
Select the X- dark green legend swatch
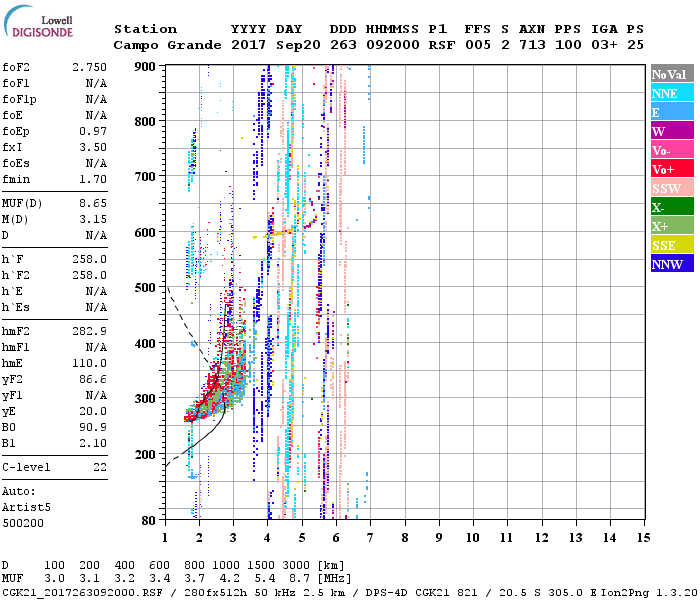coord(672,207)
